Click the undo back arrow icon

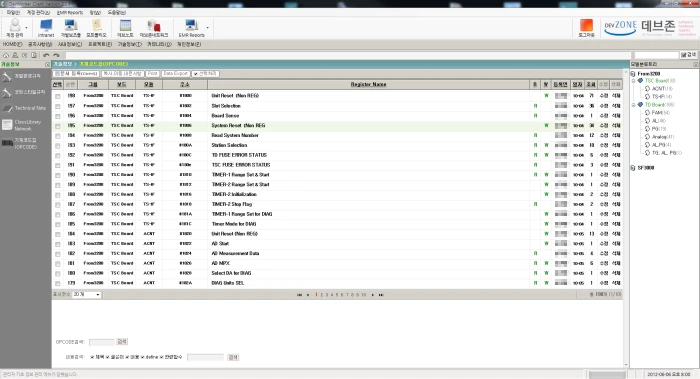point(46,55)
